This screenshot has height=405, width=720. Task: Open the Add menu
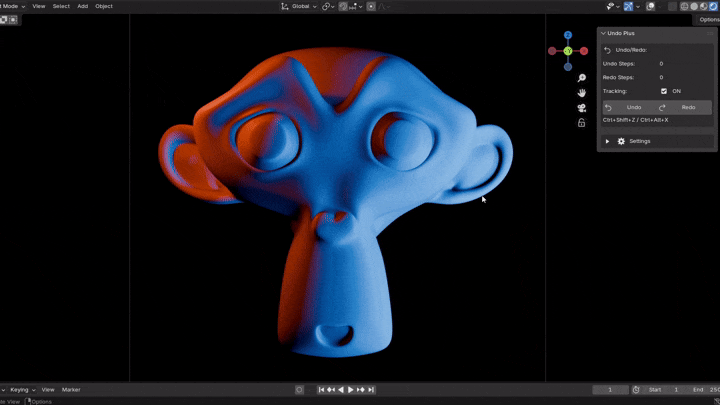click(x=82, y=6)
